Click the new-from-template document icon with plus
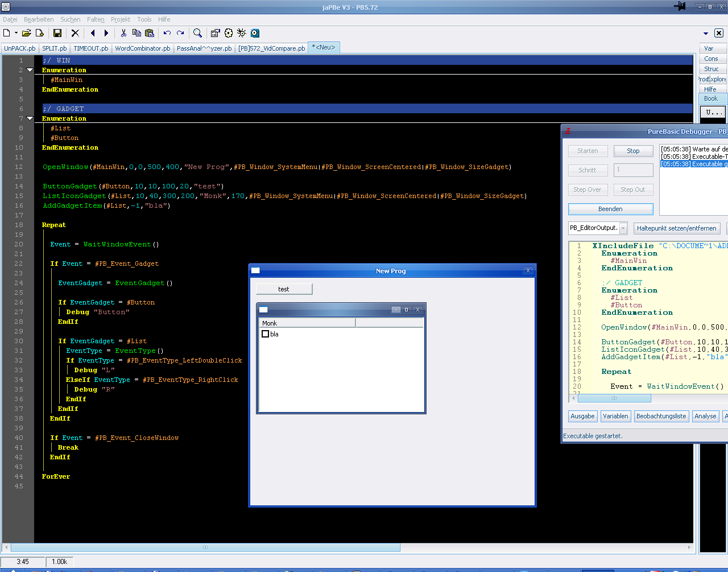Viewport: 728px width, 572px height. (x=40, y=33)
